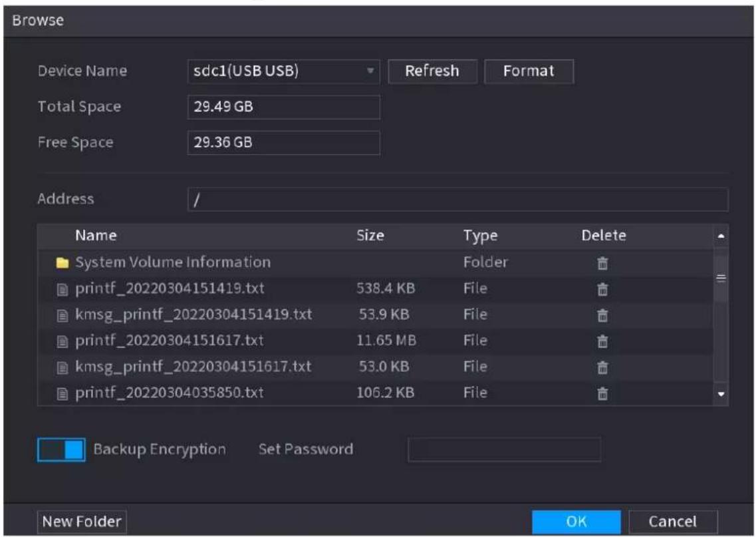Click the Total Space field
This screenshot has width=756, height=537.
point(283,107)
